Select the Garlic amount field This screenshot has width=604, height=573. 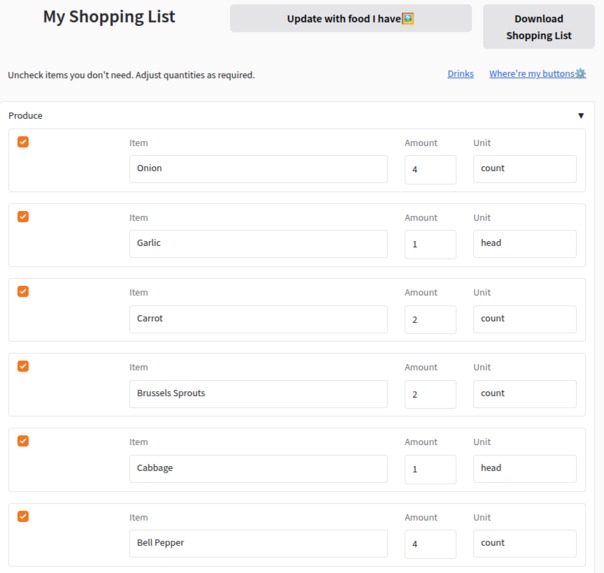coord(430,244)
